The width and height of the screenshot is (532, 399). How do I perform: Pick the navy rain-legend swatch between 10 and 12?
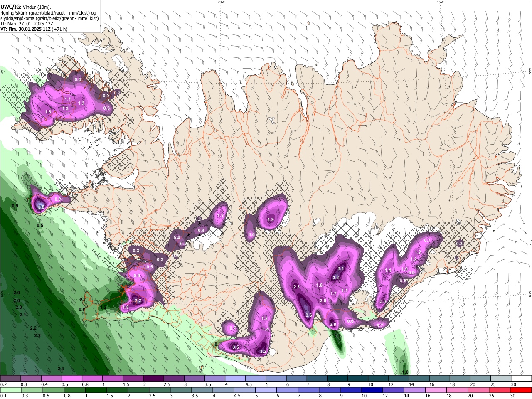372,390
